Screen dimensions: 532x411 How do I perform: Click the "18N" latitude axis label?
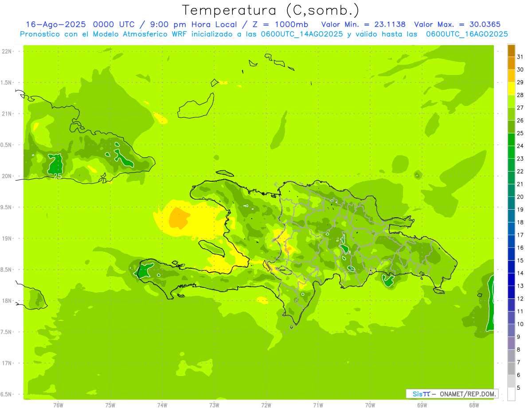pos(7,301)
